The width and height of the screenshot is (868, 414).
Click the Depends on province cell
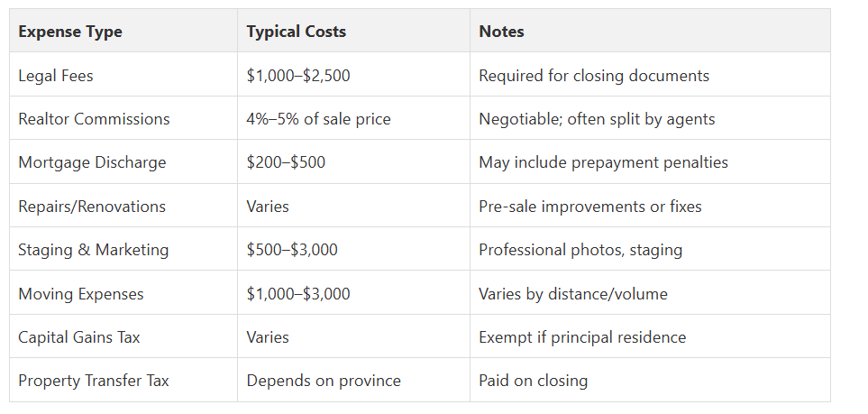point(324,381)
